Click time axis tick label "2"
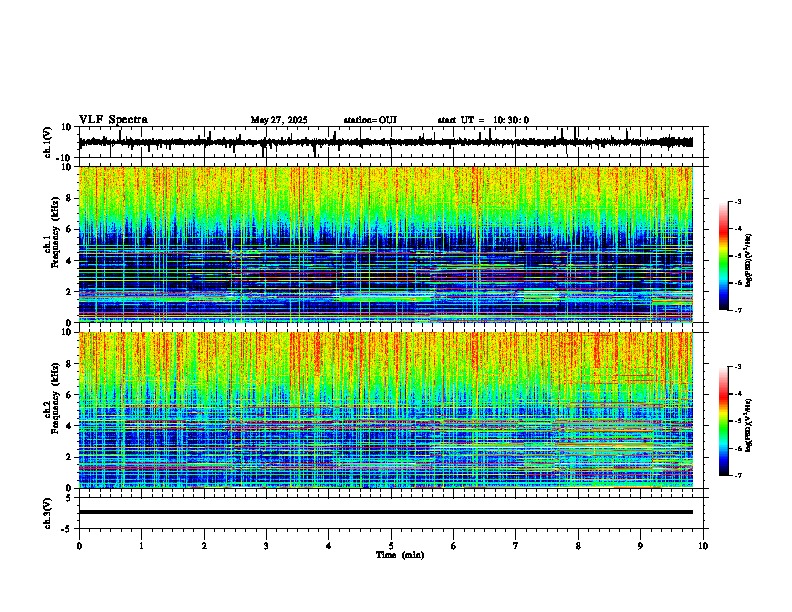 coord(204,546)
